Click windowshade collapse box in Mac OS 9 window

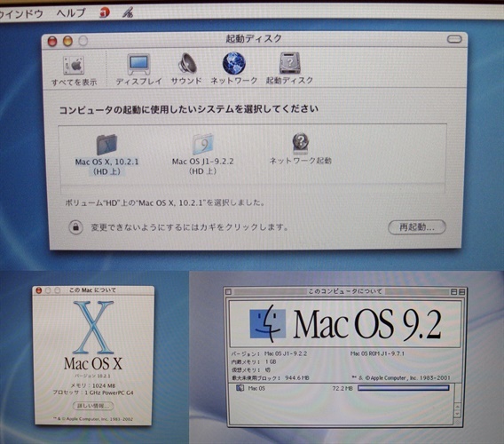[461, 292]
